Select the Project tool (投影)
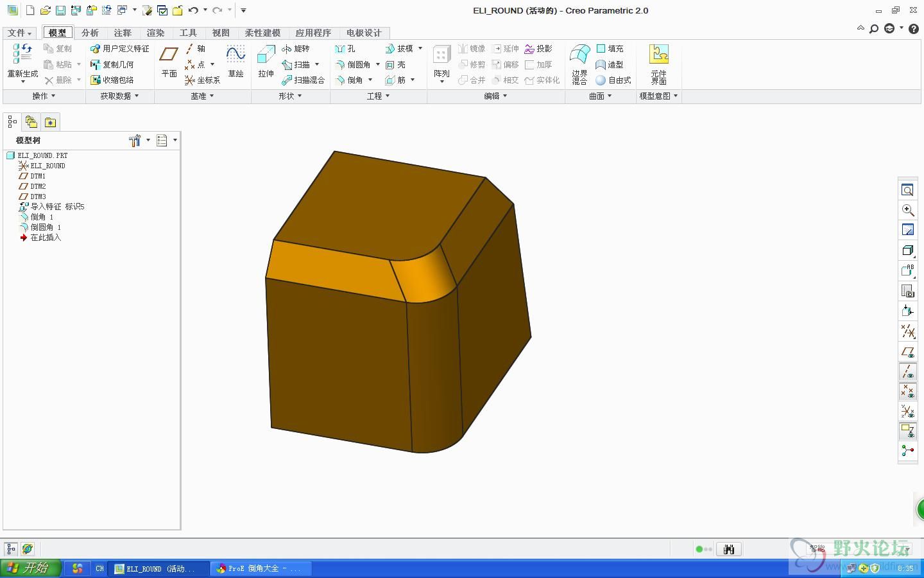Screen dimensions: 924x578 (538, 49)
